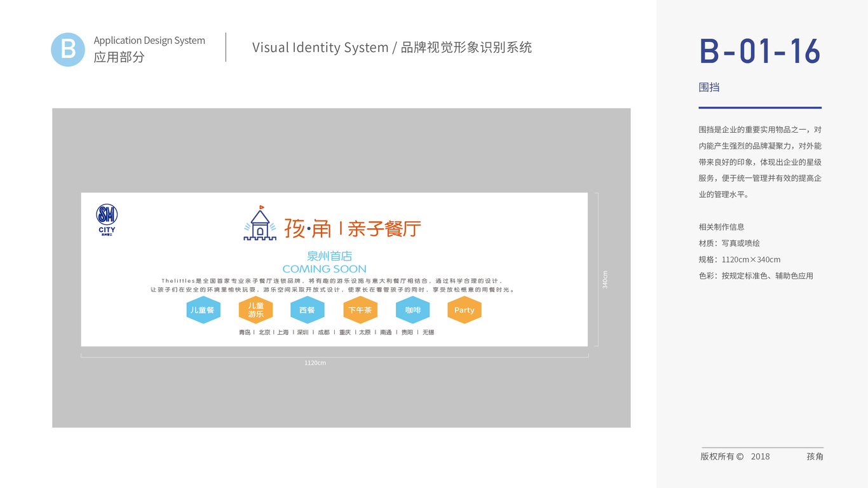Screen dimensions: 868x488
Task: Click the 围挡是企业的重要实用物品 paragraph
Action: [x=760, y=162]
